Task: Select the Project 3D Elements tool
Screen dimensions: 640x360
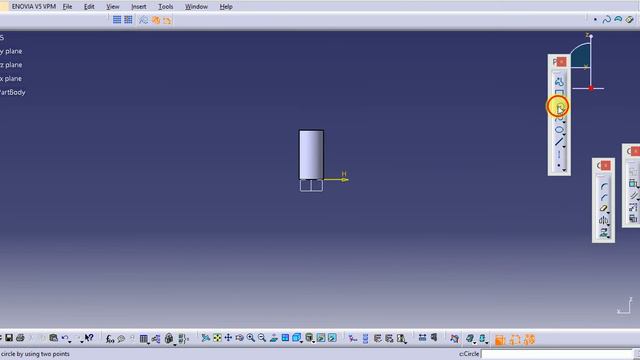Action: [603, 232]
